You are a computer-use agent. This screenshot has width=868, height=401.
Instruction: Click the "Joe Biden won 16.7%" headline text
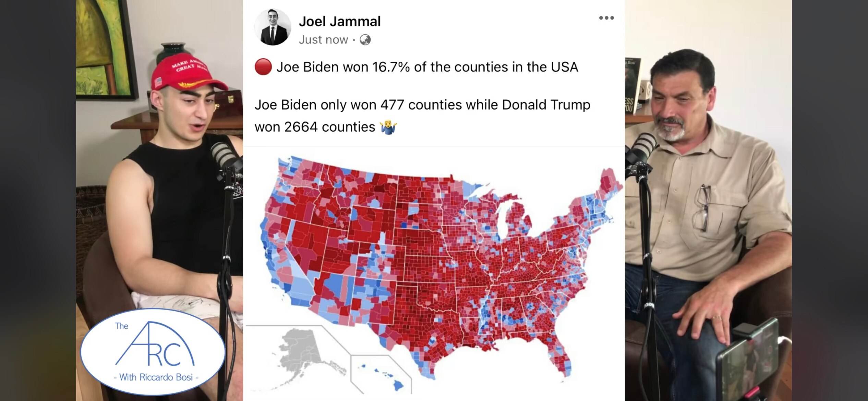[427, 67]
